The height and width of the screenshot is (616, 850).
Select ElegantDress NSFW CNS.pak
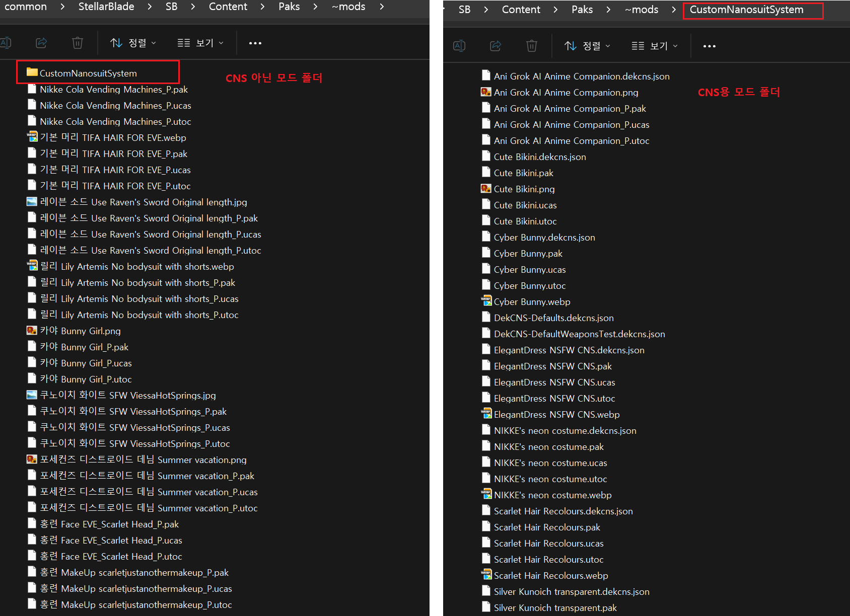tap(553, 366)
